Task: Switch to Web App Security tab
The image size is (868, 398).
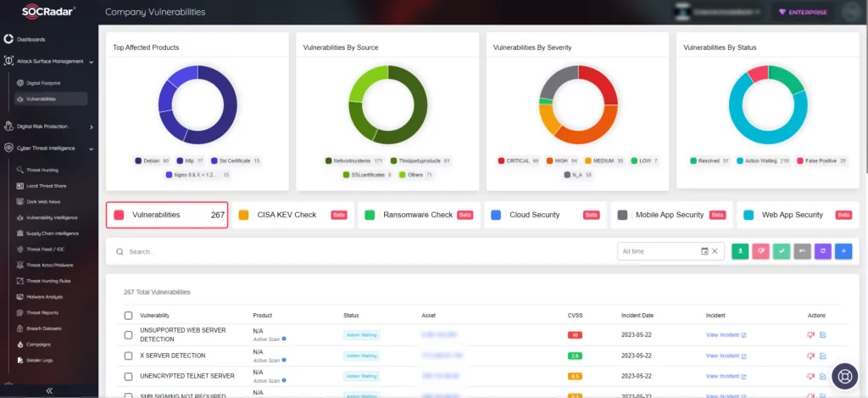Action: 798,215
